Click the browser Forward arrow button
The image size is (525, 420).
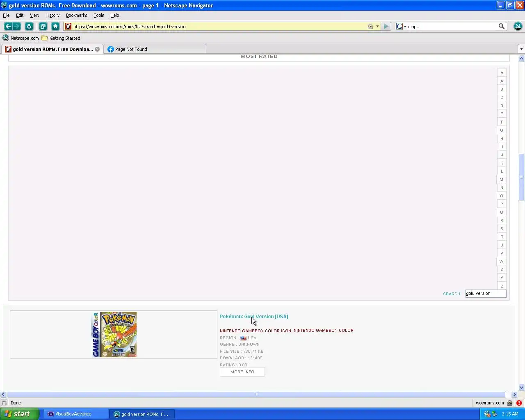(17, 26)
